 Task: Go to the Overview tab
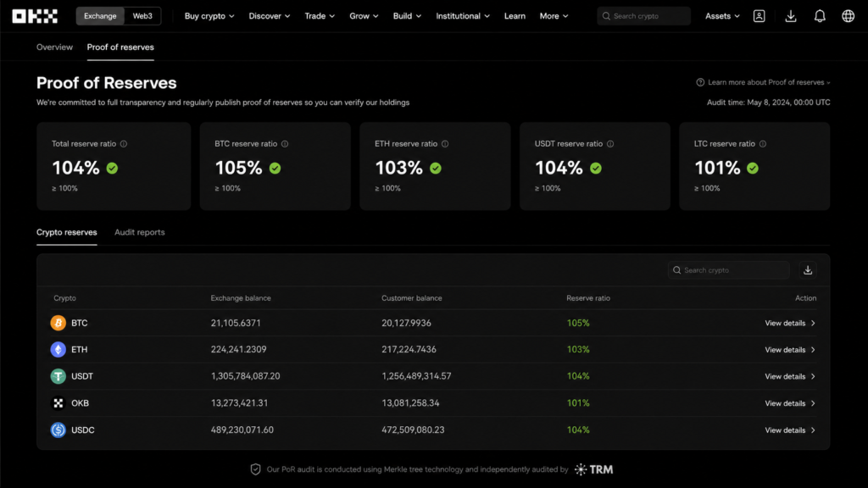(54, 47)
